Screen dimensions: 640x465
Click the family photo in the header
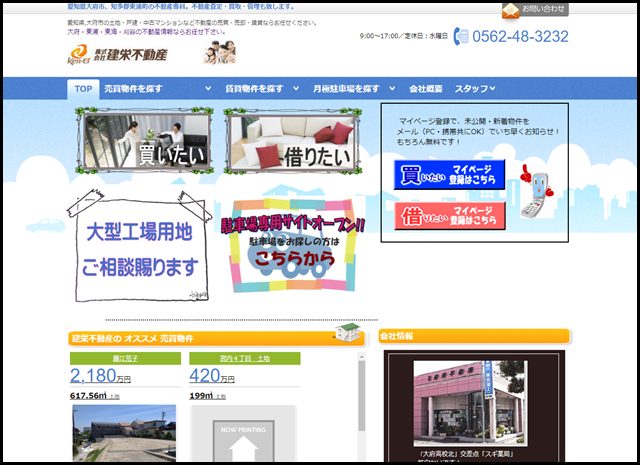point(220,52)
